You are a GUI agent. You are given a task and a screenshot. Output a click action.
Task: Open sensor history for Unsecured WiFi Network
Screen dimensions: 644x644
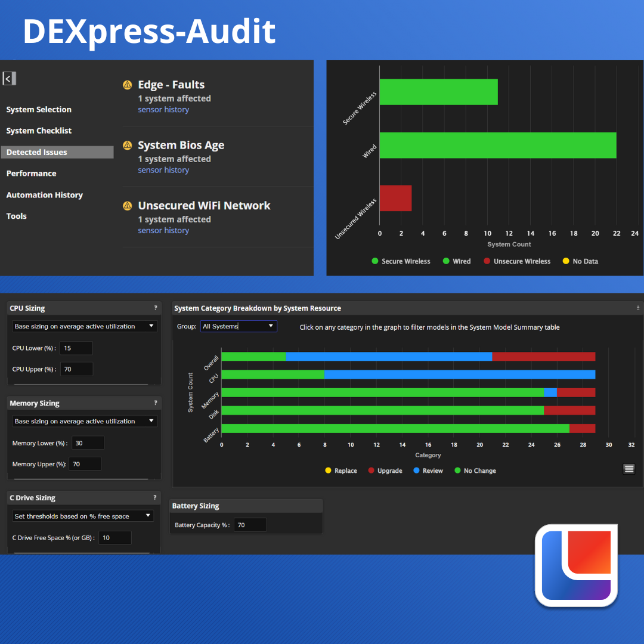[163, 230]
